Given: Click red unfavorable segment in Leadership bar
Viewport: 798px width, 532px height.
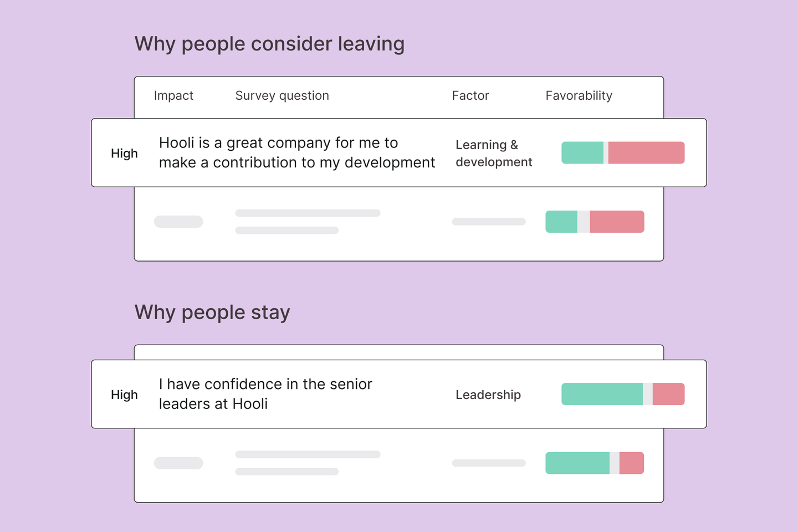Looking at the screenshot, I should [x=669, y=394].
